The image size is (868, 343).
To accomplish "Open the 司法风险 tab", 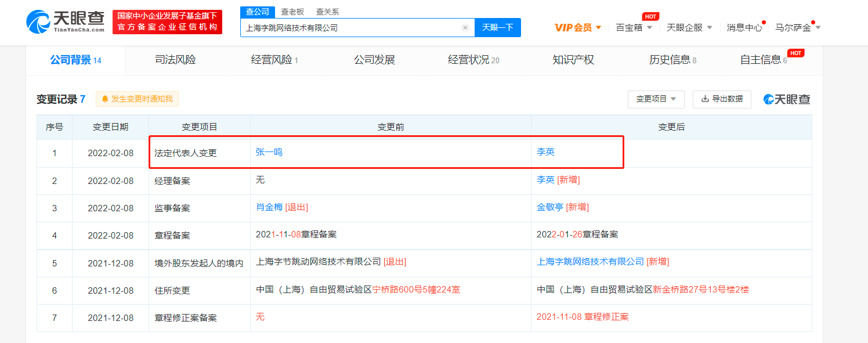I will click(175, 60).
